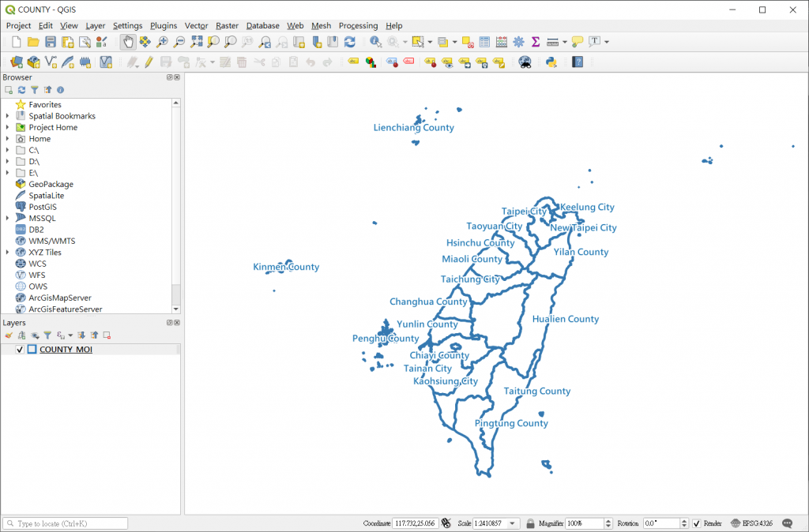Select WMS/WMTS in the Browser
The image size is (809, 532).
click(x=52, y=241)
